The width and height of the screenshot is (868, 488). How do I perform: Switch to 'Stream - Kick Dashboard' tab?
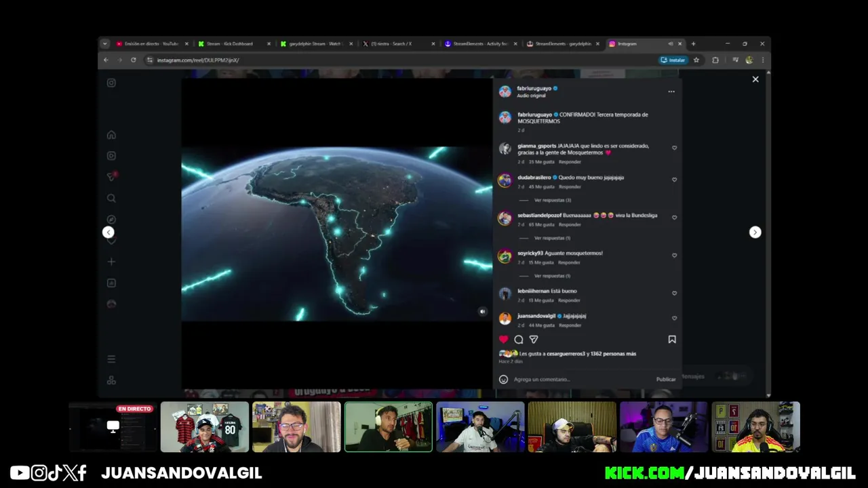click(x=234, y=44)
